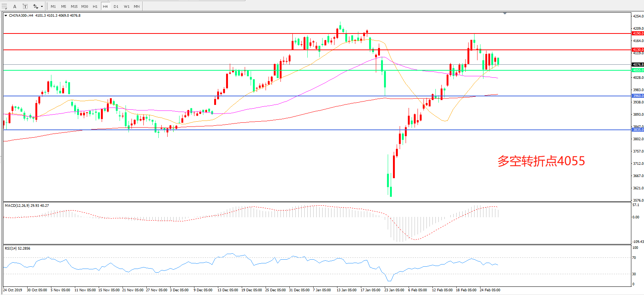The width and height of the screenshot is (644, 295).
Task: Select the Fibonacci retracement tool icon
Action: coord(4,6)
